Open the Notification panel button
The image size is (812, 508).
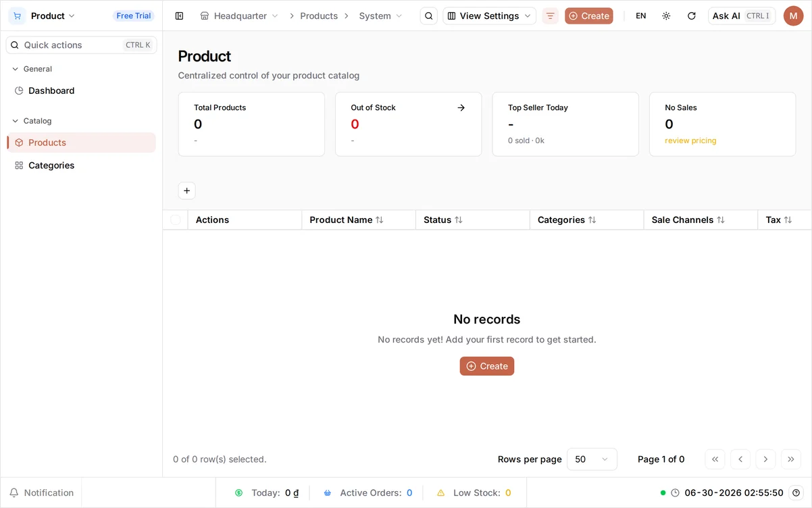[41, 493]
